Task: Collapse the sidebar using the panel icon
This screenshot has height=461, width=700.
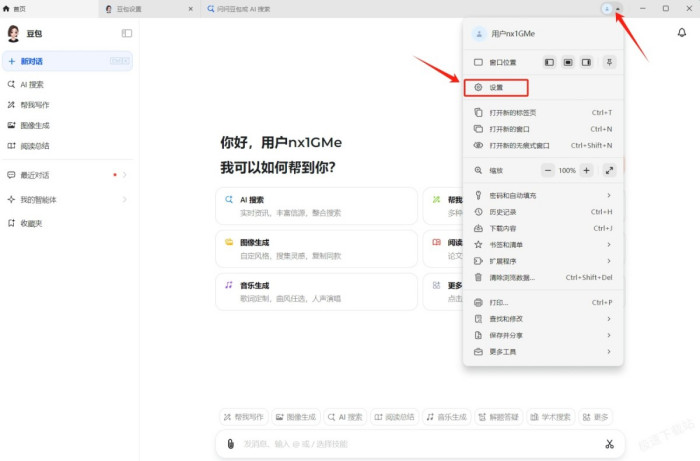Action: (127, 33)
